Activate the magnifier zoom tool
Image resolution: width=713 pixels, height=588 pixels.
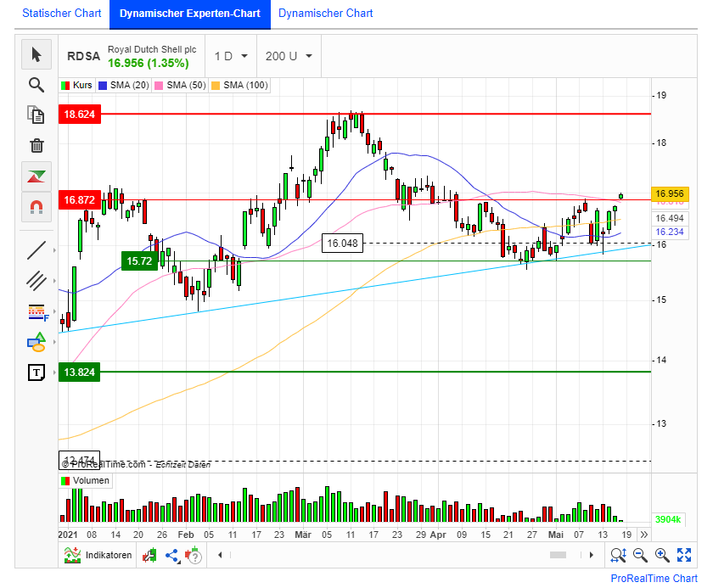36,85
